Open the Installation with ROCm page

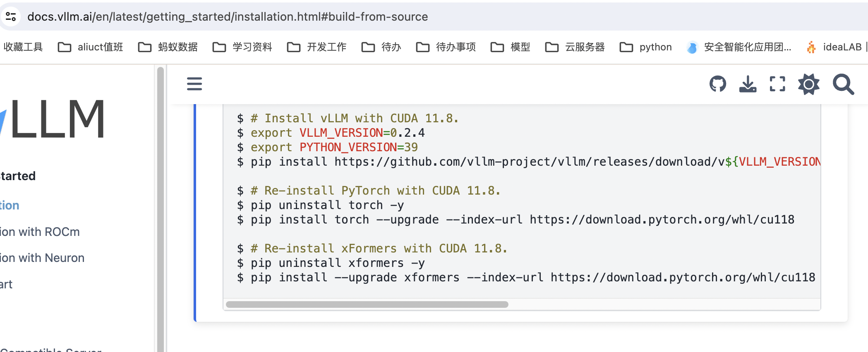pos(39,232)
